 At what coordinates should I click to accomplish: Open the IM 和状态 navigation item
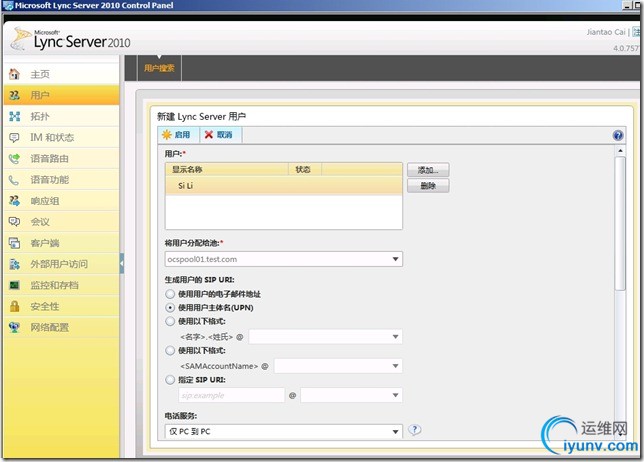click(x=62, y=138)
